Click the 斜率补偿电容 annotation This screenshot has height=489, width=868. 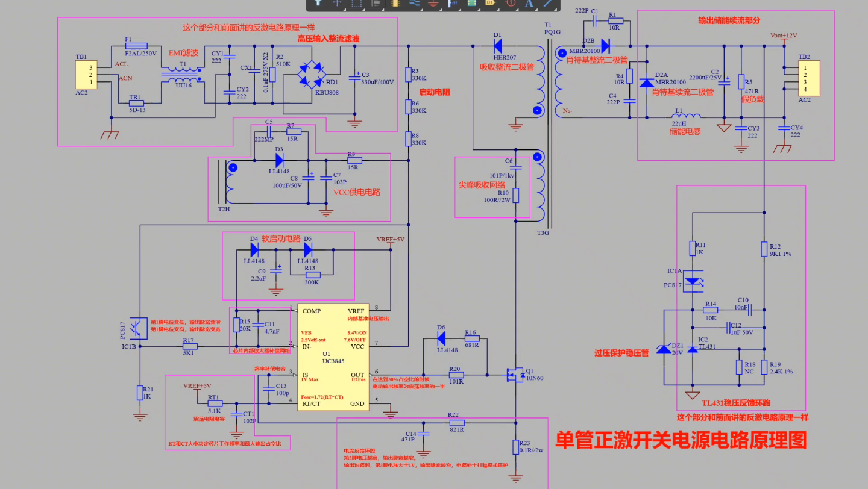(x=270, y=368)
